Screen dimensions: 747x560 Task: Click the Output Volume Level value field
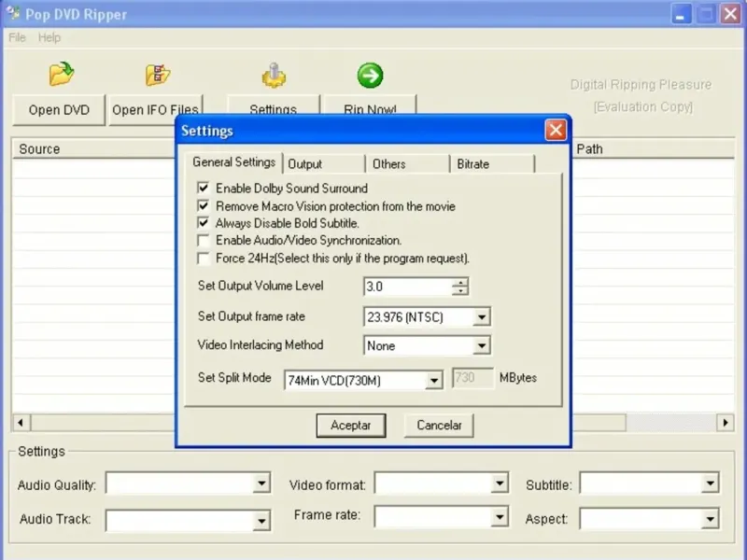(x=408, y=287)
